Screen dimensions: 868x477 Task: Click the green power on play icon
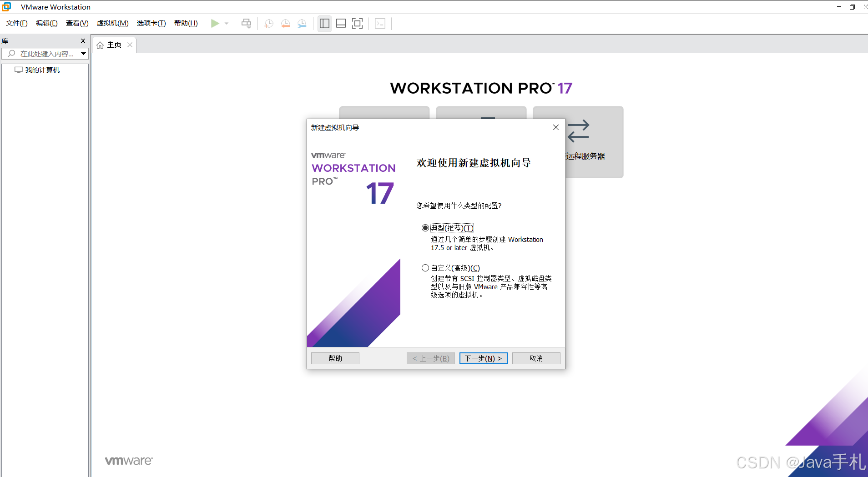[215, 23]
